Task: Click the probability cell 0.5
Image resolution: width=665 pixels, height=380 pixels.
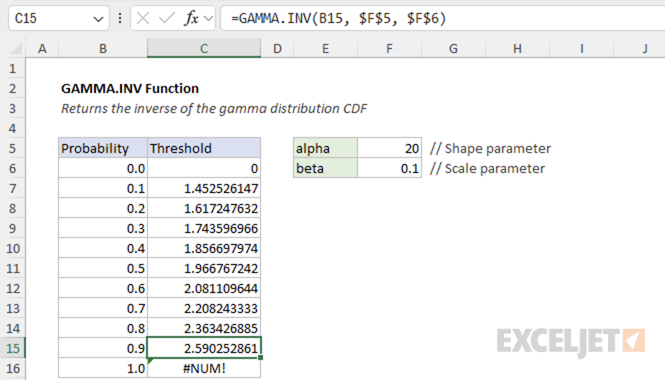Action: 103,268
